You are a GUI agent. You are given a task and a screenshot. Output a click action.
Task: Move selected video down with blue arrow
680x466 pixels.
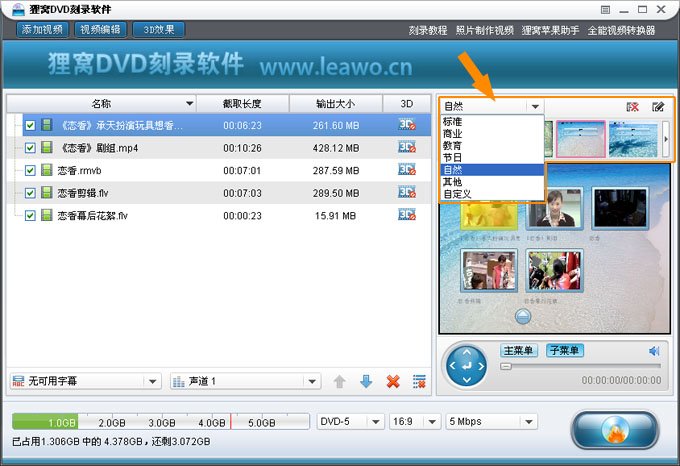[x=366, y=381]
